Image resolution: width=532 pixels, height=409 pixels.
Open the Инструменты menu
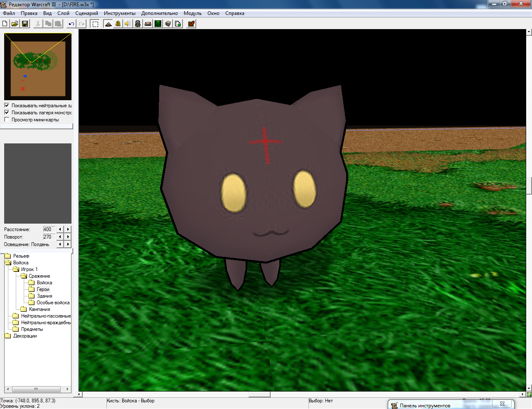(120, 13)
